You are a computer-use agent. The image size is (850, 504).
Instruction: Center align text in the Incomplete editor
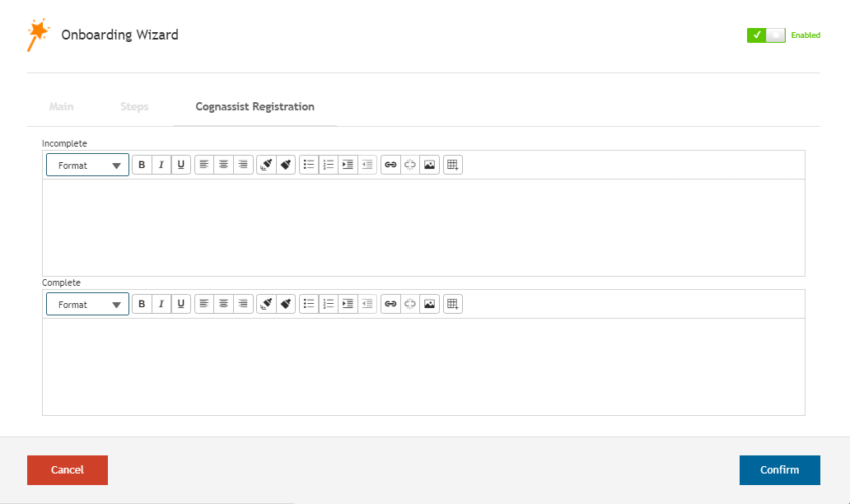click(x=223, y=165)
